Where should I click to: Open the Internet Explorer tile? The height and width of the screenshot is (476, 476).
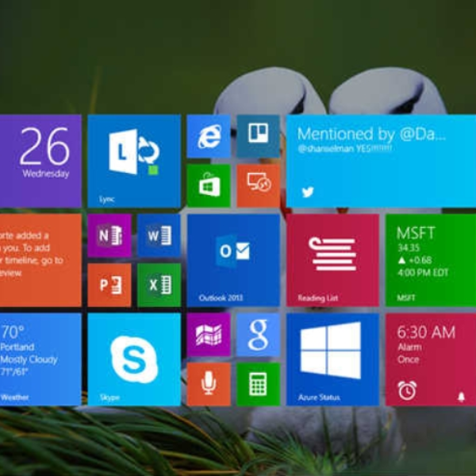coord(209,136)
